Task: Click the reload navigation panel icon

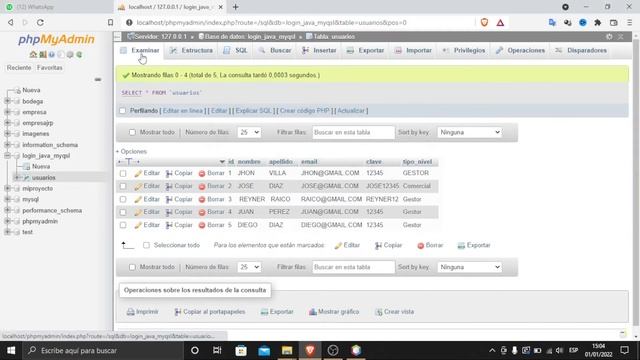Action: (79, 54)
